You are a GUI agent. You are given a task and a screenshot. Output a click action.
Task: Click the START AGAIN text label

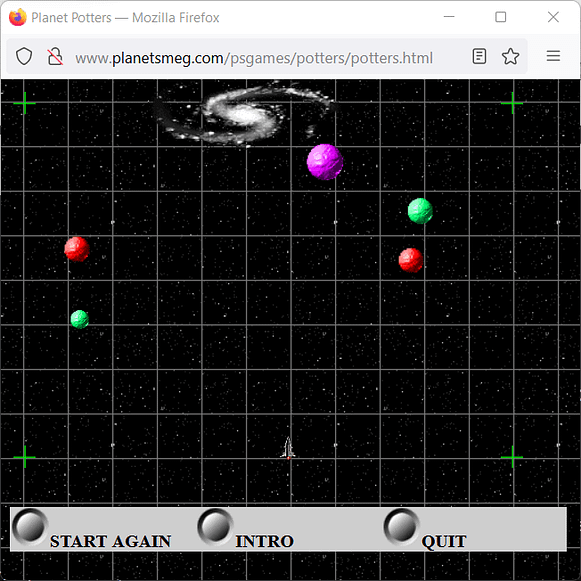(x=110, y=541)
